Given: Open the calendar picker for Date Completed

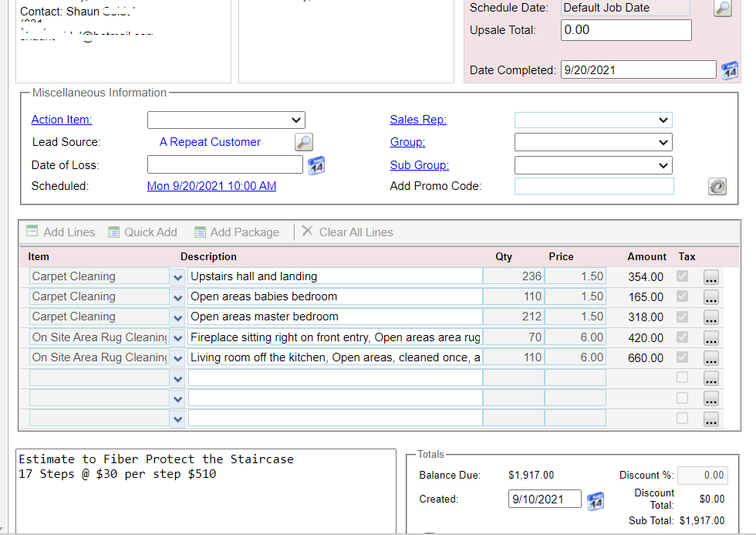Looking at the screenshot, I should (729, 70).
